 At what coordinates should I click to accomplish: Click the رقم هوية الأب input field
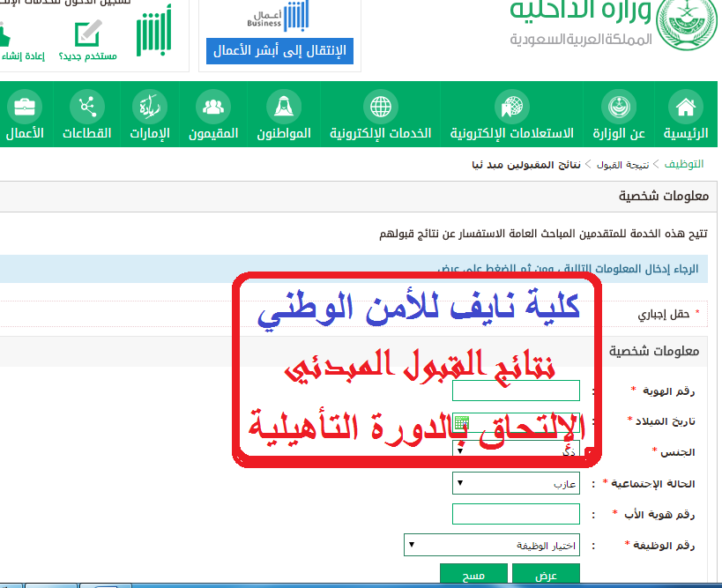[x=516, y=514]
